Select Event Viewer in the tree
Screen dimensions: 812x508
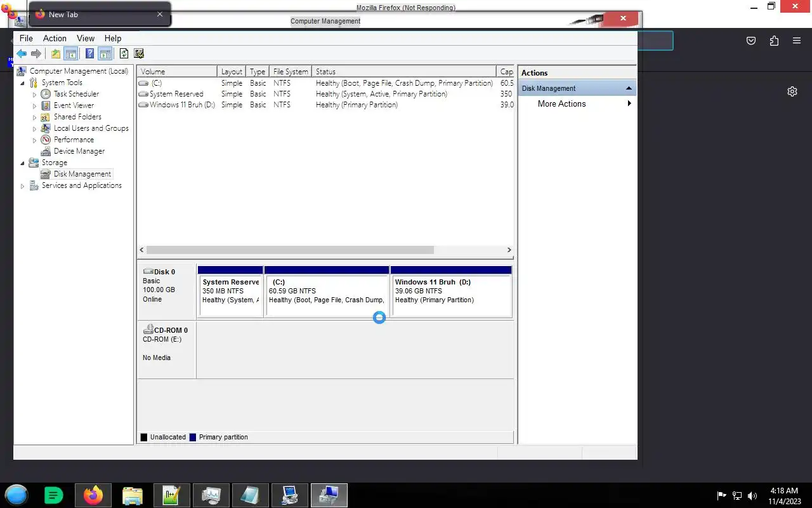pyautogui.click(x=74, y=105)
